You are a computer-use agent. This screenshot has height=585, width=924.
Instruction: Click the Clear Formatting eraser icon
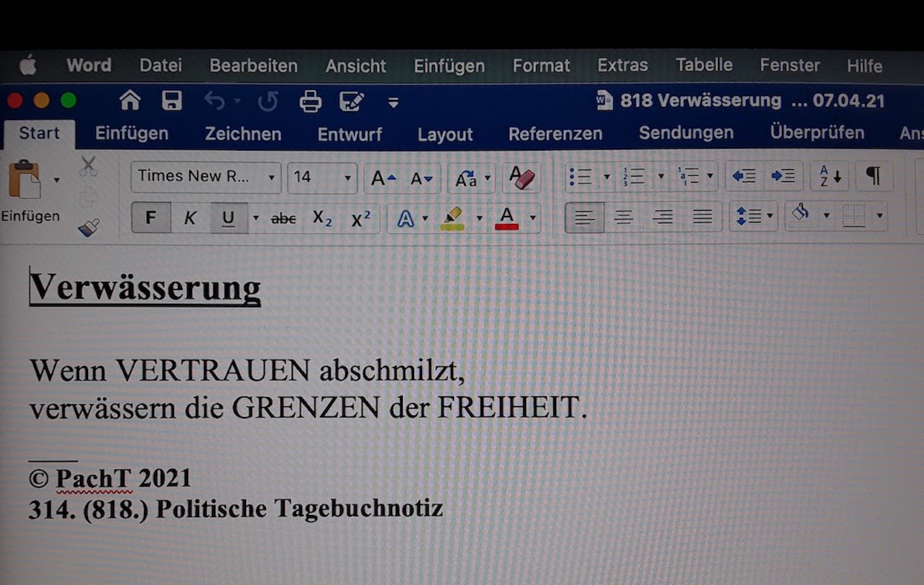pos(521,178)
